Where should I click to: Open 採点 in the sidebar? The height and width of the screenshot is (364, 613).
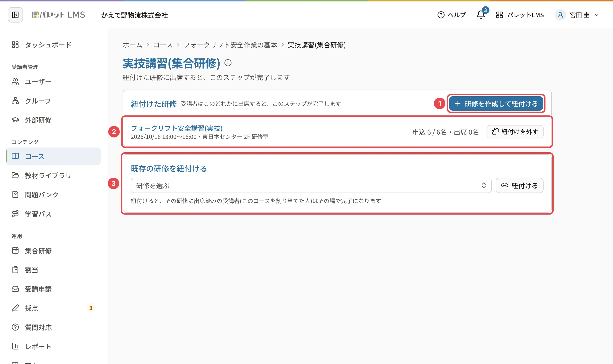(x=53, y=308)
